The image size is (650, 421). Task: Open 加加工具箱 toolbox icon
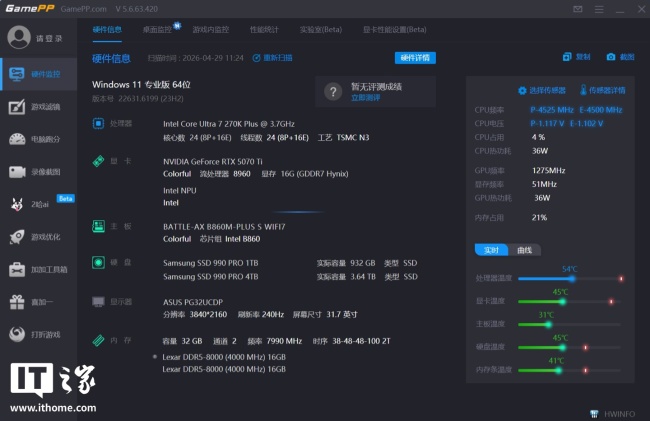17,269
